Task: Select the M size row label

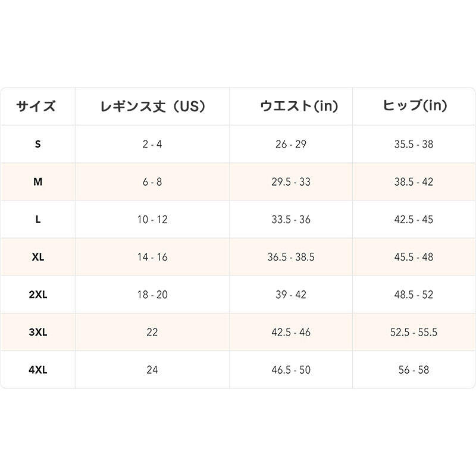Action: (x=38, y=182)
